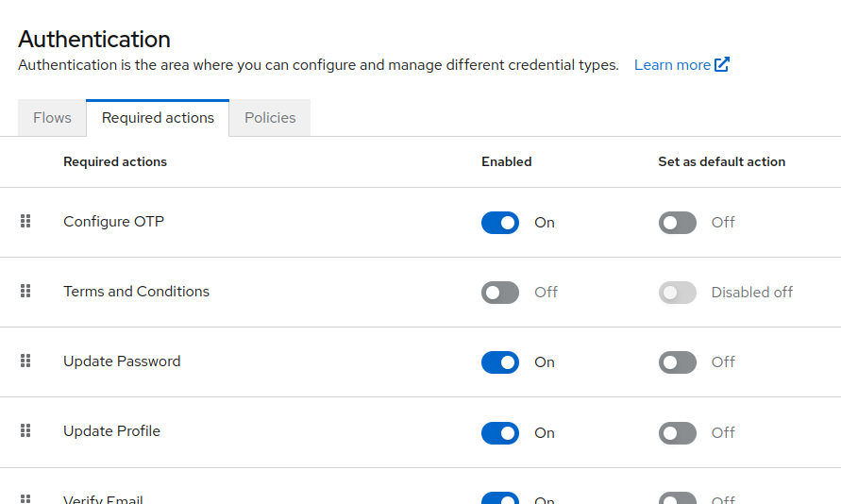The height and width of the screenshot is (504, 841).
Task: Click the Set as default action column header
Action: click(x=721, y=161)
